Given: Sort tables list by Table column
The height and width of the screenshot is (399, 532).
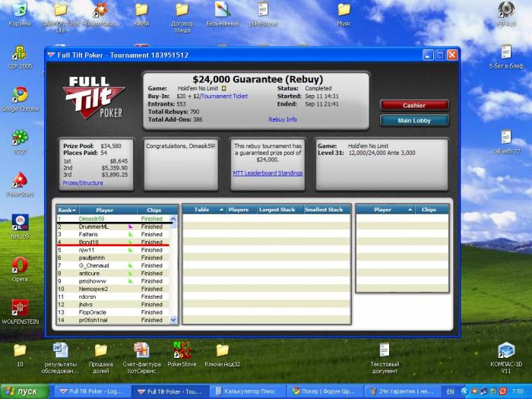Looking at the screenshot, I should coord(204,210).
